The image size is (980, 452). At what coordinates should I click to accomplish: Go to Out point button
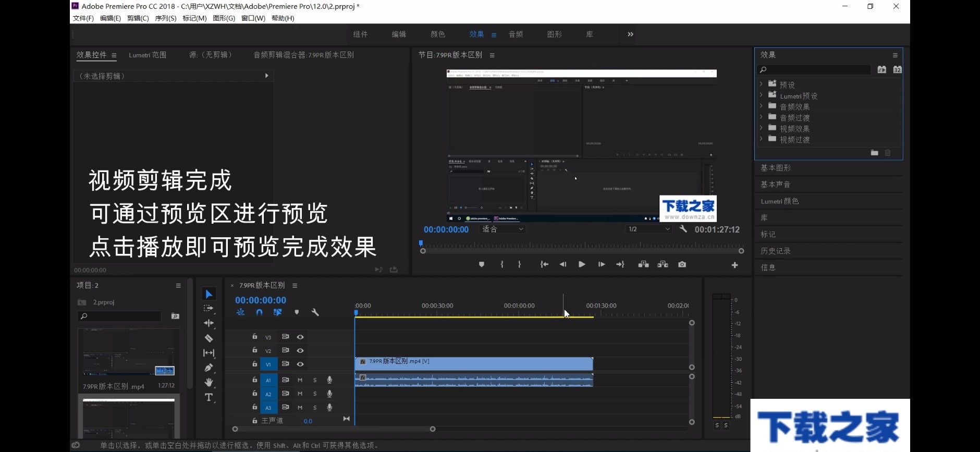620,264
